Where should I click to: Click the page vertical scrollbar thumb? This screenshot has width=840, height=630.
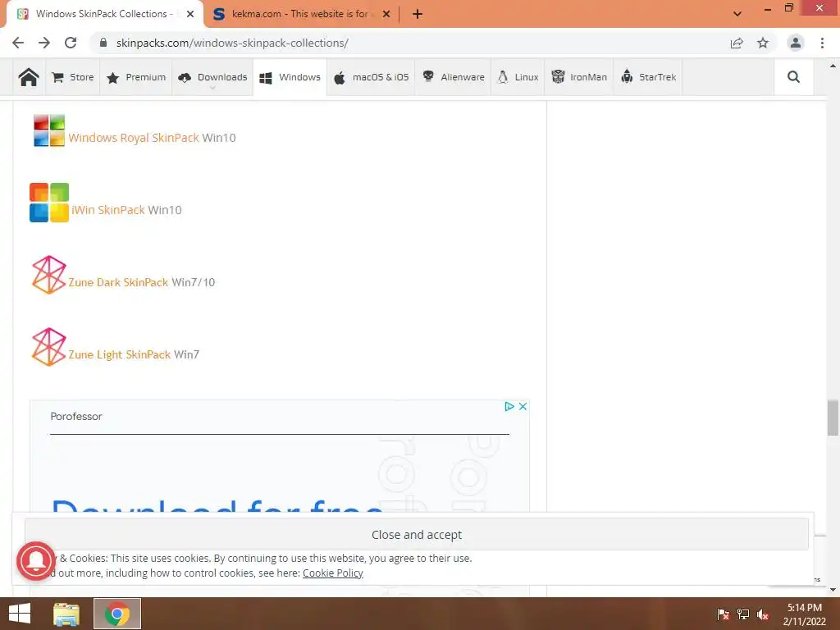(833, 418)
